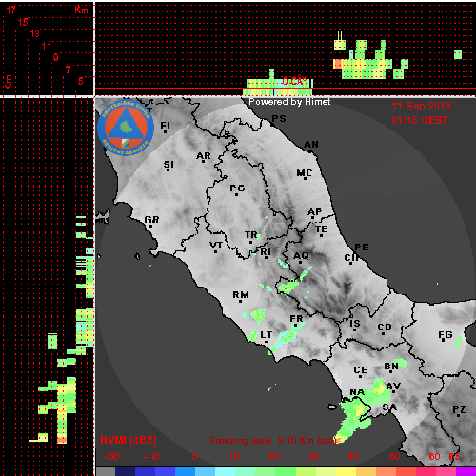Image resolution: width=476 pixels, height=476 pixels.
Task: Click the '5' altitude label in corner panel
Action: coord(81,81)
